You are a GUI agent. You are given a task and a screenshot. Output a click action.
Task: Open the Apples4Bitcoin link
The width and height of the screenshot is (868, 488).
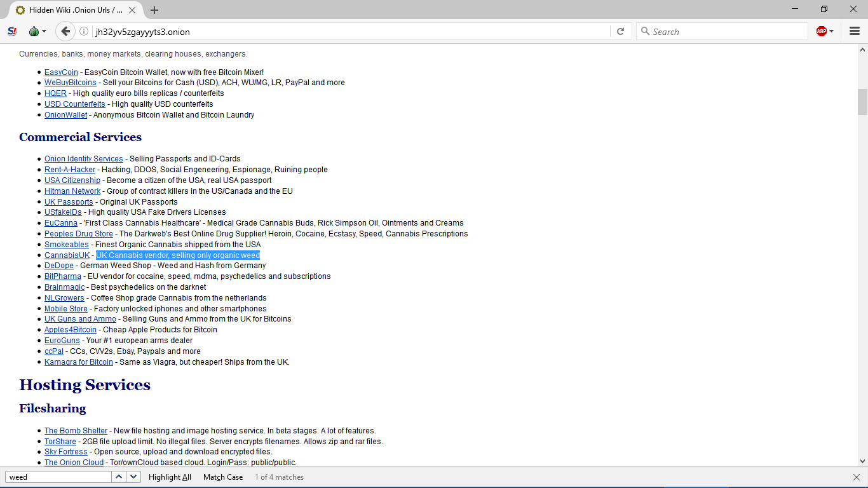tap(71, 330)
